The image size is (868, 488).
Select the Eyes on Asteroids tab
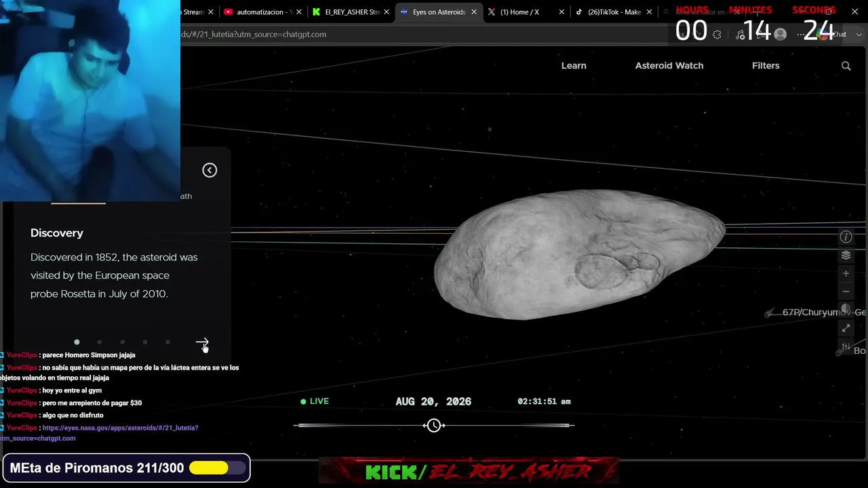(x=438, y=12)
